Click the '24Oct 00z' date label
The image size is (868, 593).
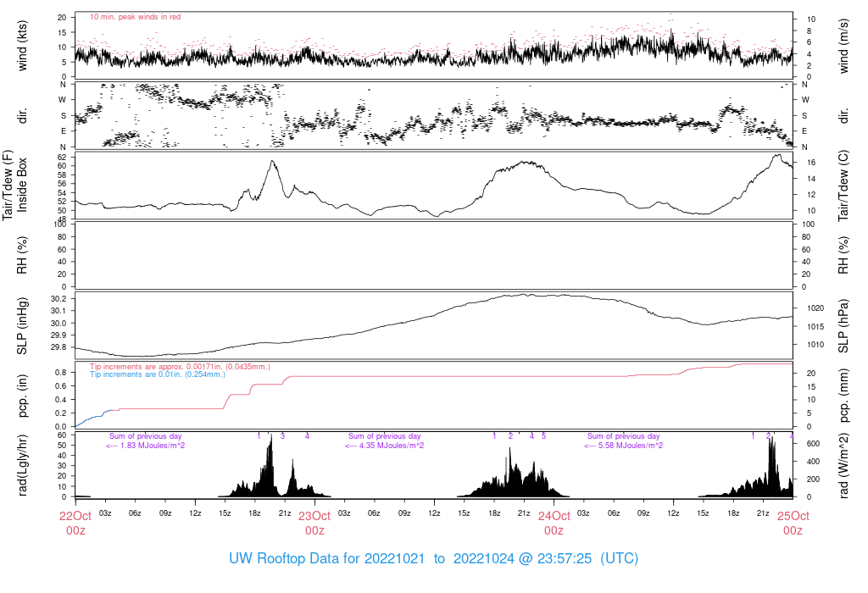pyautogui.click(x=554, y=524)
